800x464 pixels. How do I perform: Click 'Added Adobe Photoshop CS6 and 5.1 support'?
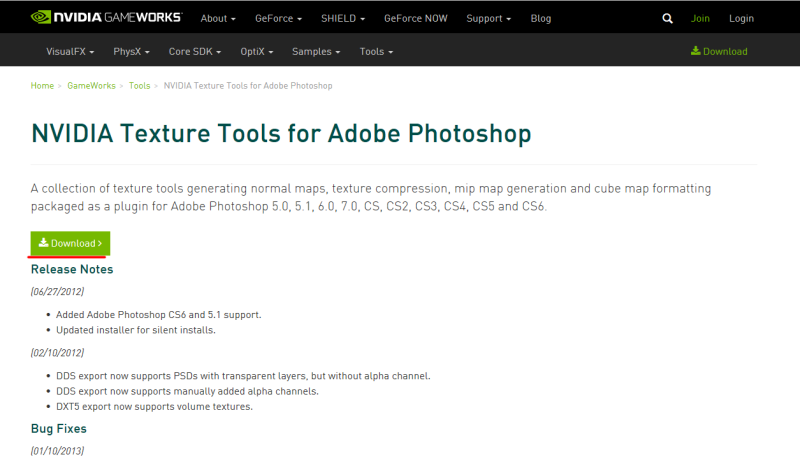[159, 315]
